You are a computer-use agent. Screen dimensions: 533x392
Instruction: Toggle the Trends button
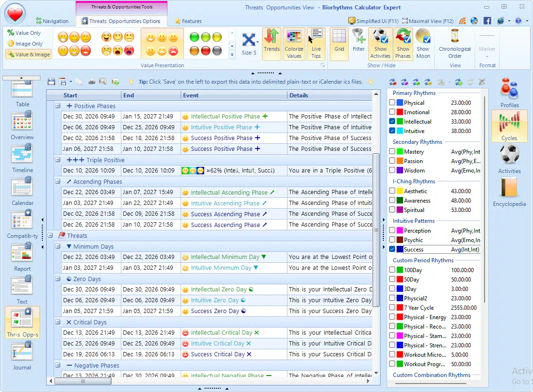(271, 44)
